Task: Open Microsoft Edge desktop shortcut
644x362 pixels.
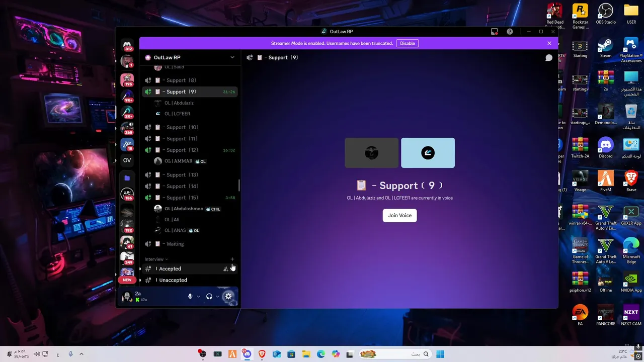Action: point(631,250)
